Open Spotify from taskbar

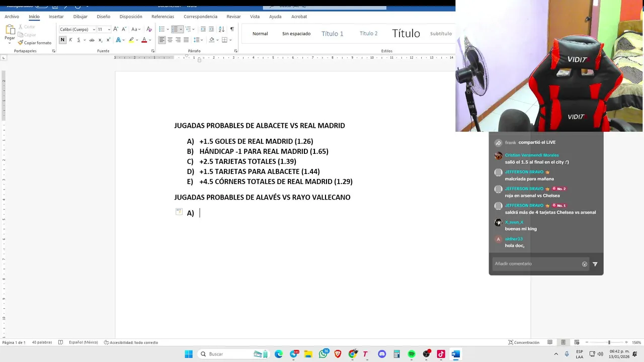pyautogui.click(x=412, y=354)
